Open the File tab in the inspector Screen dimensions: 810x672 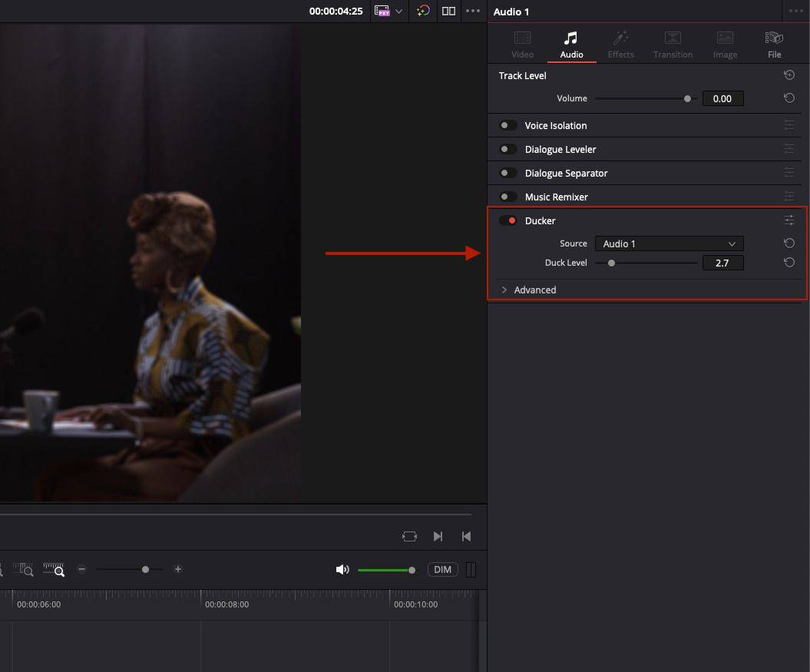774,44
